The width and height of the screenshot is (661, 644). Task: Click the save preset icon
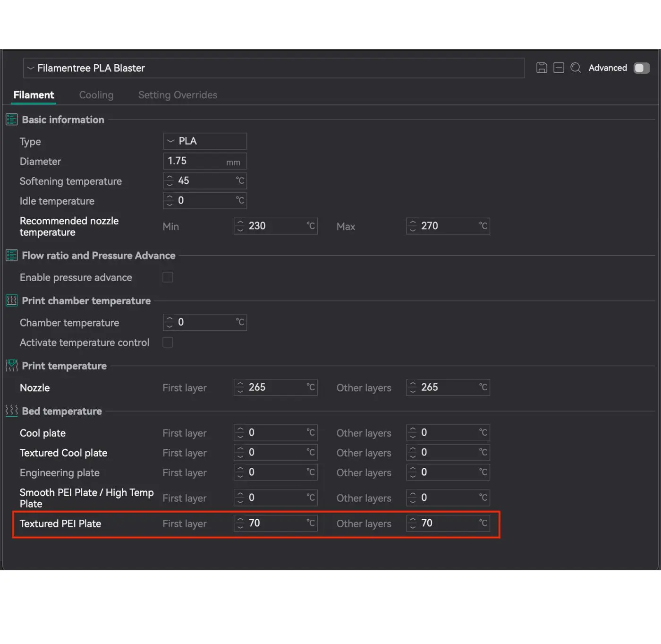coord(542,68)
